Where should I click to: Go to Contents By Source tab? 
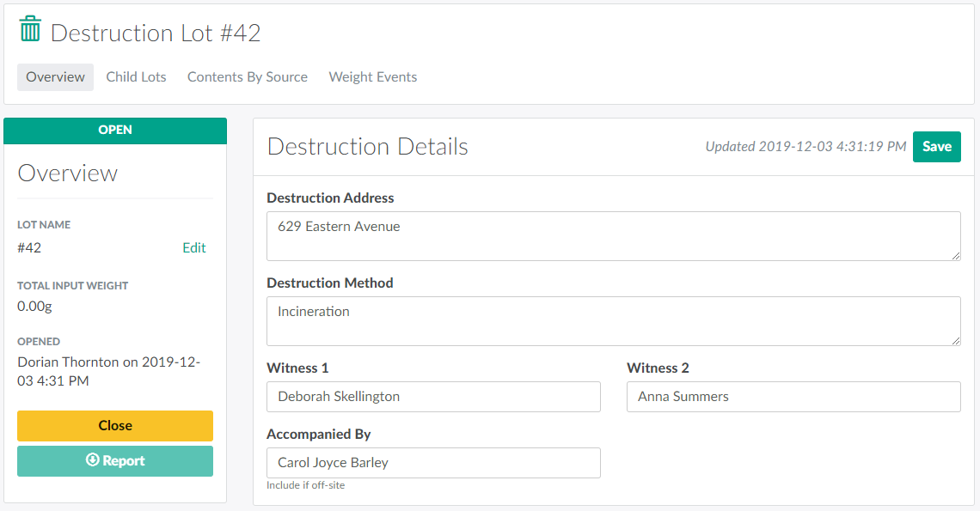click(248, 76)
